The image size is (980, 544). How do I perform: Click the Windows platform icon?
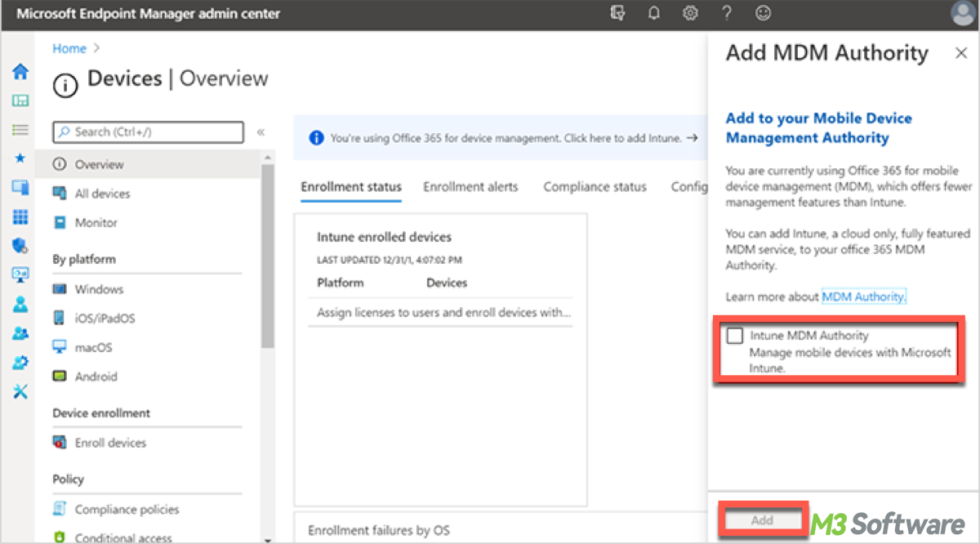coord(60,289)
